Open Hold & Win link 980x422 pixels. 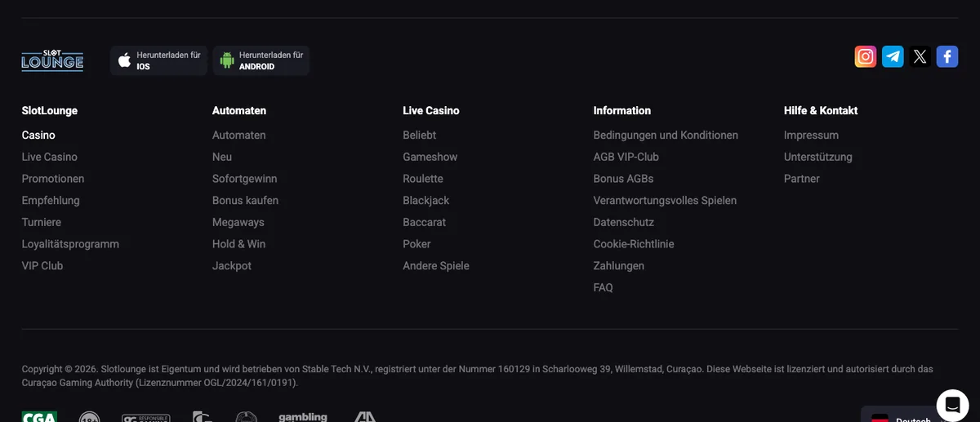tap(238, 244)
